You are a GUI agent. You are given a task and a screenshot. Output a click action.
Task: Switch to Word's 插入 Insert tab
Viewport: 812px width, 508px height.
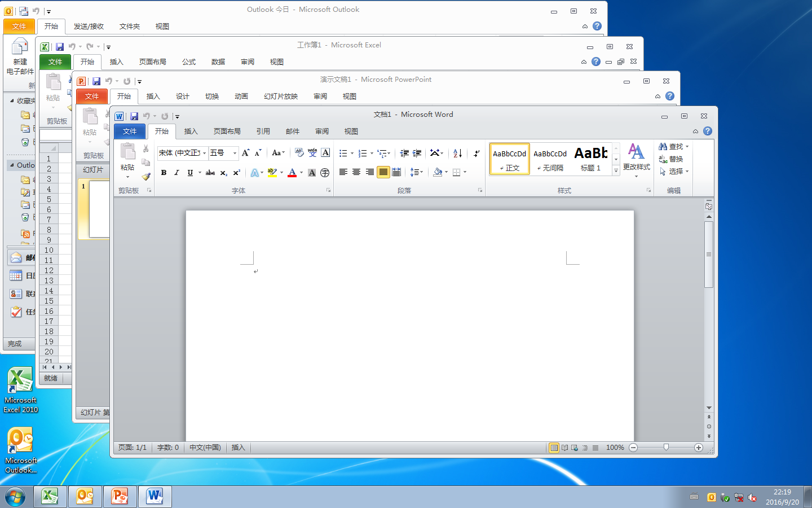191,132
